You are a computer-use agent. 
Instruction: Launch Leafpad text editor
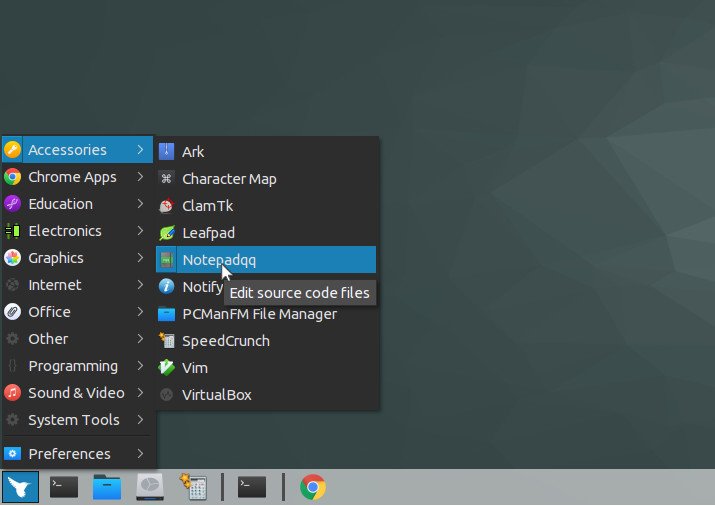click(266, 232)
